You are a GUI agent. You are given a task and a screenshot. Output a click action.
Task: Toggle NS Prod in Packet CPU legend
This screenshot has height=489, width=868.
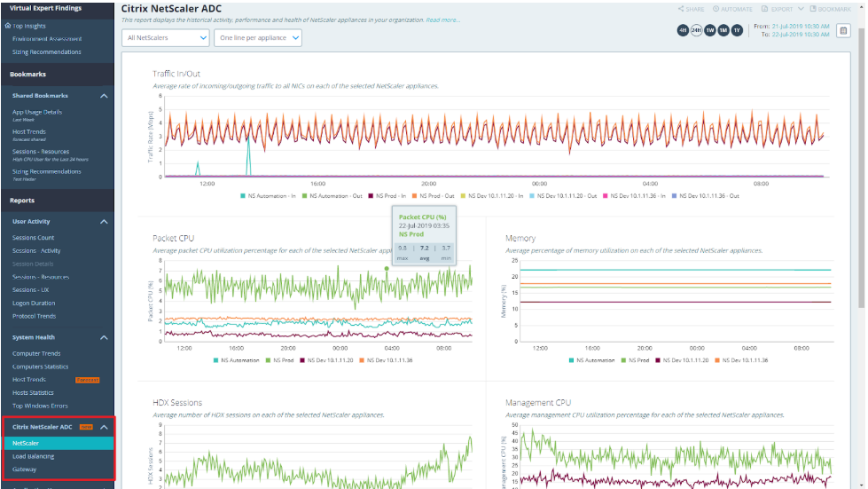coord(279,360)
